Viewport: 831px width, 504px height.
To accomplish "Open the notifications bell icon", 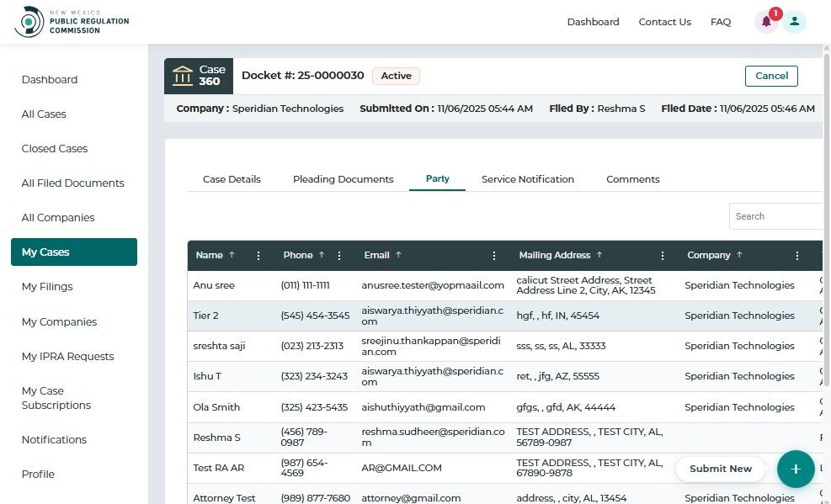I will [766, 22].
